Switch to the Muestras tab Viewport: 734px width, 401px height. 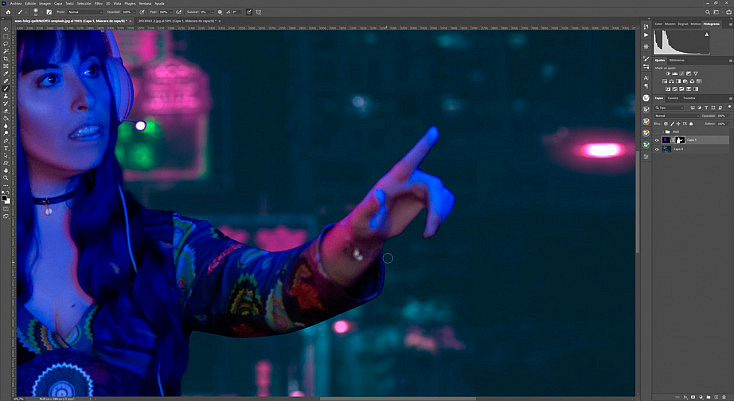(670, 24)
